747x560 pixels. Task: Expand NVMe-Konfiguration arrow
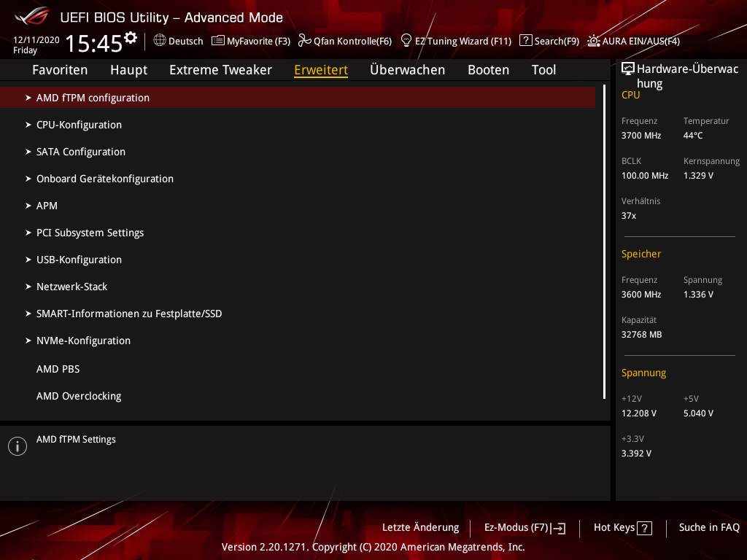pos(28,341)
